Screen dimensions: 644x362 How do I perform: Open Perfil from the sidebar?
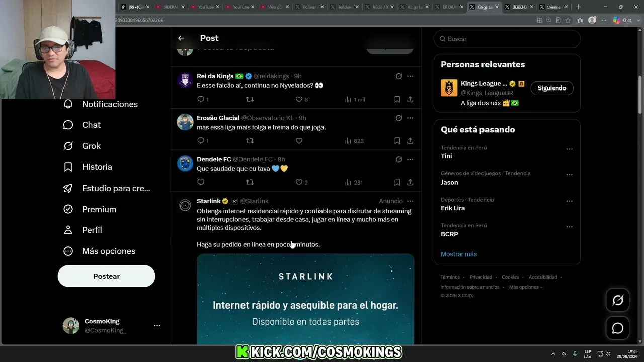pos(82,230)
